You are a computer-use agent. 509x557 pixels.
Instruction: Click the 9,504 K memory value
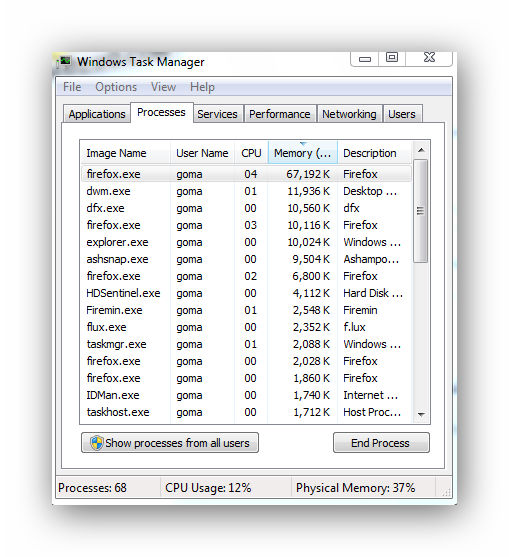click(311, 259)
